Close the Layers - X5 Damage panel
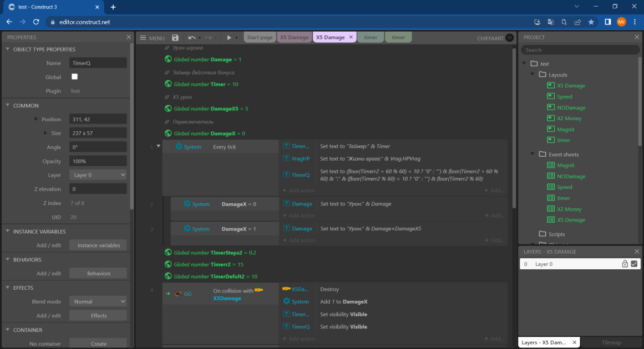 [x=637, y=252]
